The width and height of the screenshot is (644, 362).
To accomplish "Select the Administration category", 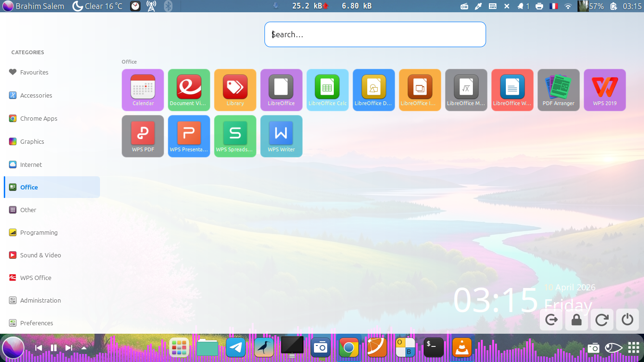I will click(52, 300).
